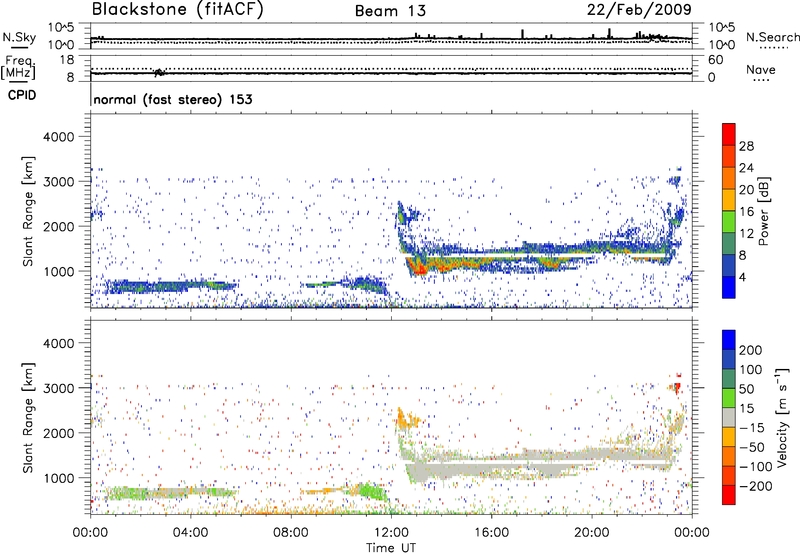
Task: Click the "-15" tick on the velocity scale
Action: [752, 428]
